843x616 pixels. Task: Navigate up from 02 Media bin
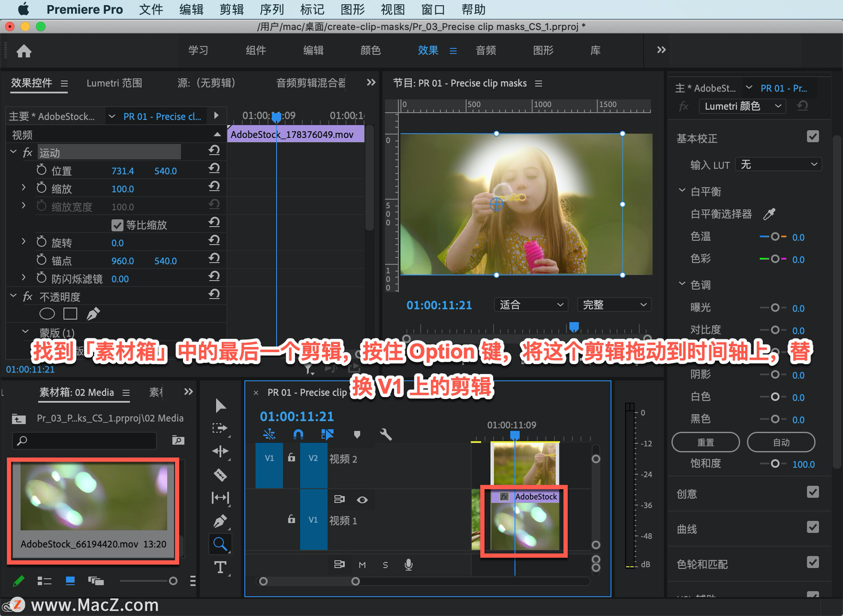[18, 419]
